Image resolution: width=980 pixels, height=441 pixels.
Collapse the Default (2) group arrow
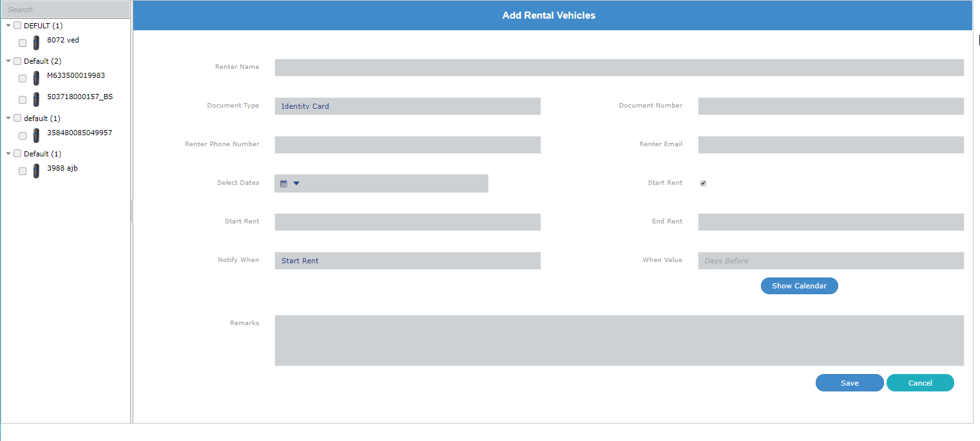pos(8,61)
